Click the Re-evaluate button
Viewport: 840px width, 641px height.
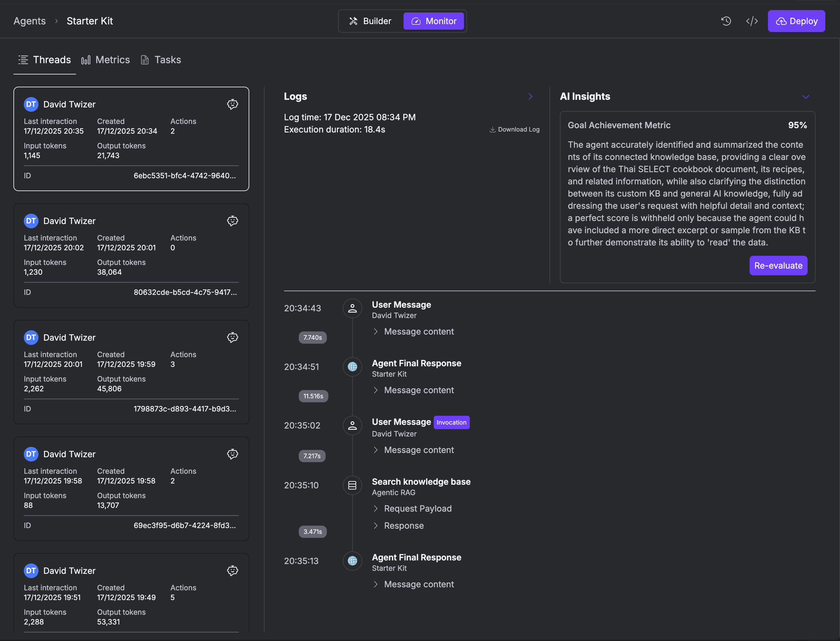pyautogui.click(x=778, y=266)
